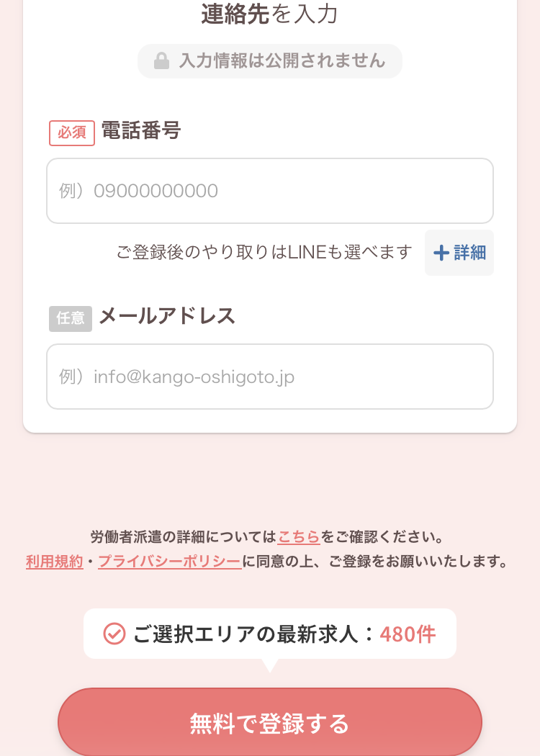Click the 任意 badge beside メールアドレス
540x756 pixels.
pos(71,318)
